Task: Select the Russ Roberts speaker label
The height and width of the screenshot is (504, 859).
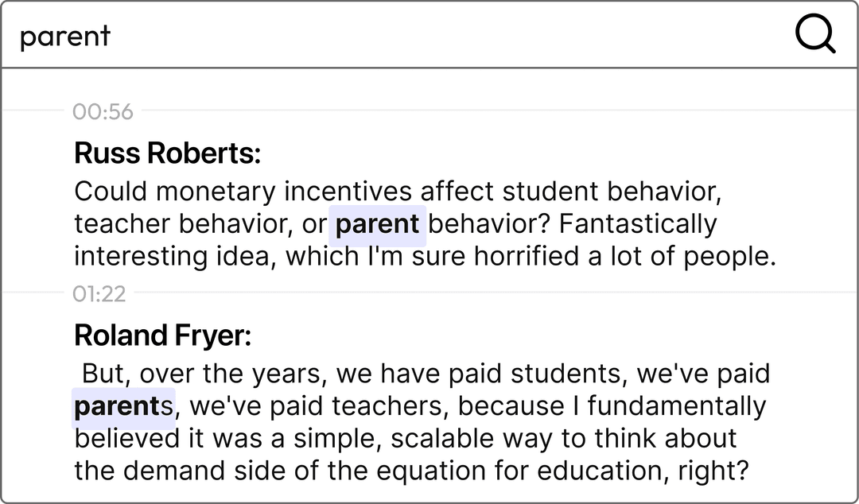Action: [x=167, y=153]
